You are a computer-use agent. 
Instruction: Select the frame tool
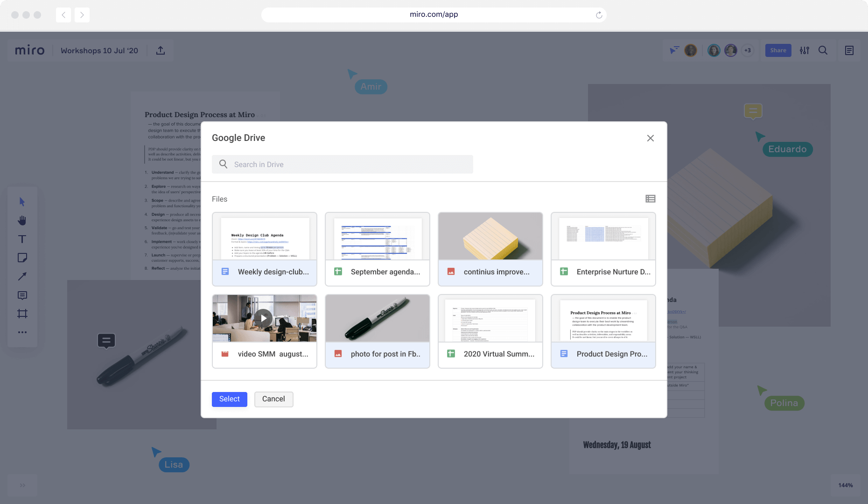22,314
